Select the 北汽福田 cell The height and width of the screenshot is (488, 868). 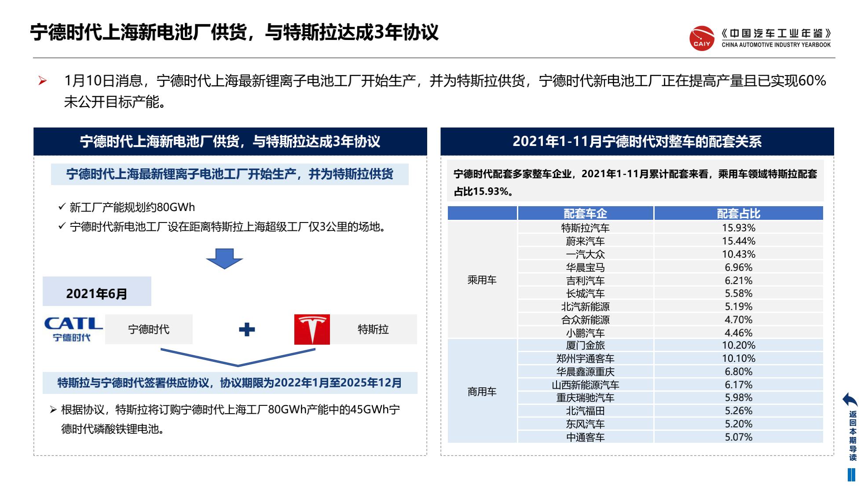click(x=586, y=411)
